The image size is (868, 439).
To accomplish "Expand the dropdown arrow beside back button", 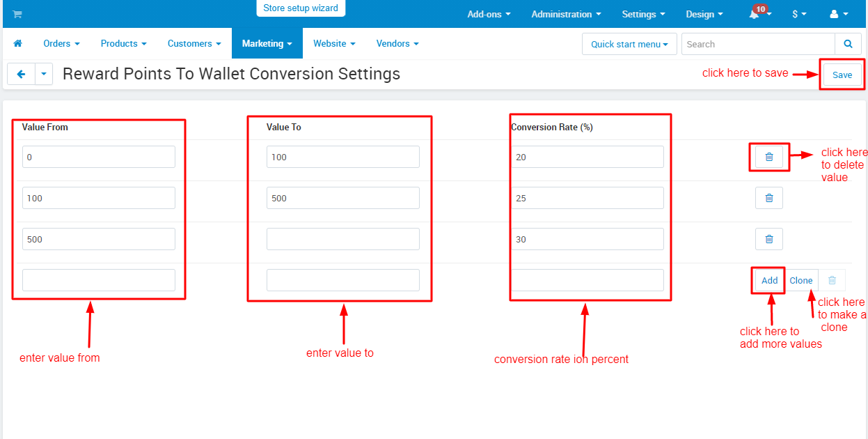I will (44, 74).
